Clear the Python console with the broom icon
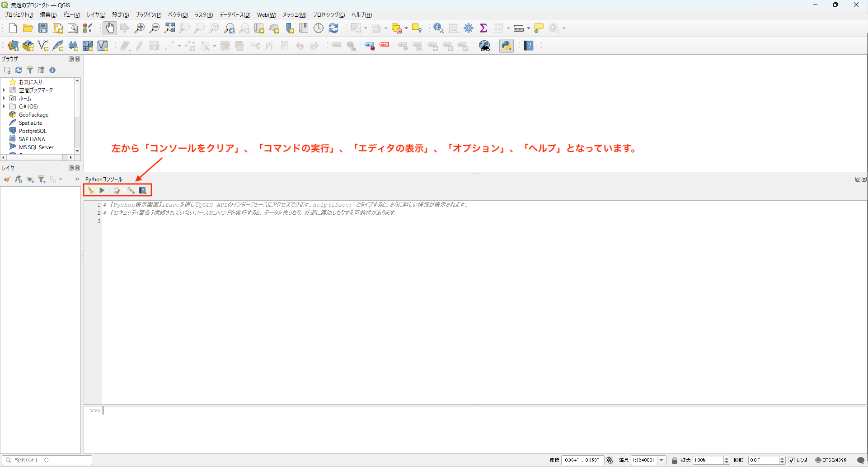 click(x=90, y=190)
